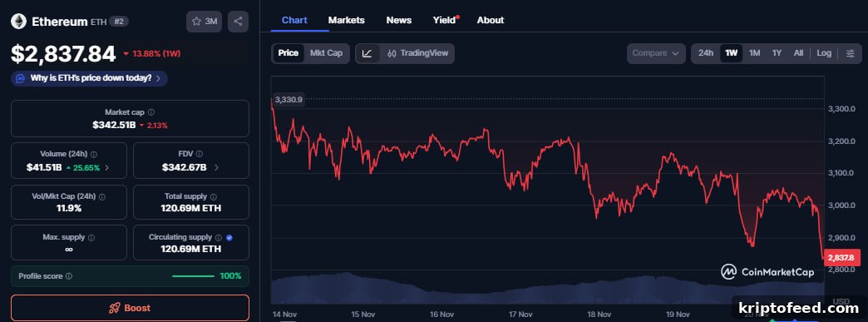
Task: Click the $342.51B market cap value
Action: [x=114, y=126]
